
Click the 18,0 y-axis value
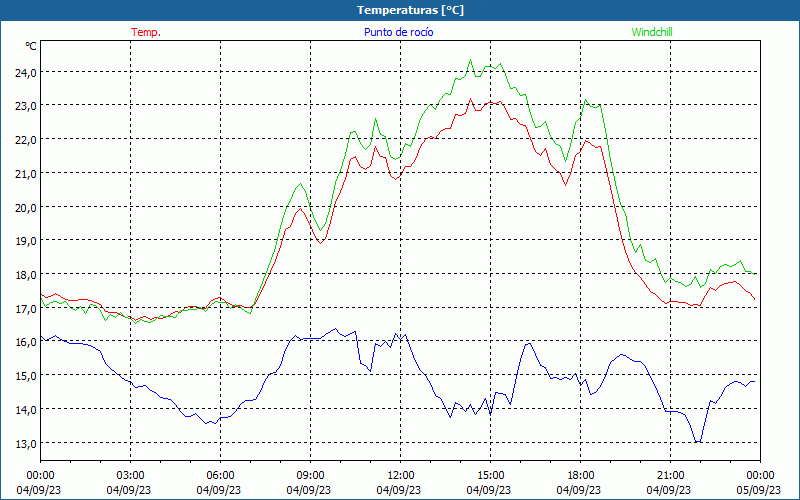pos(26,275)
